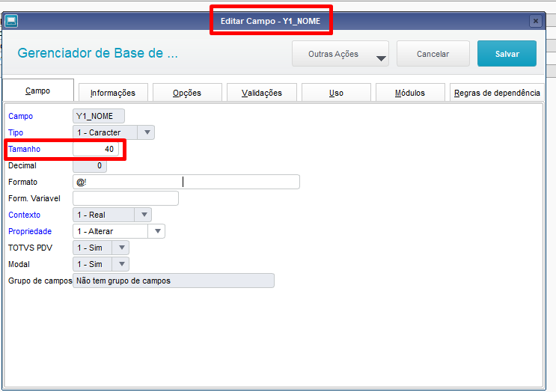Viewport: 556px width, 392px height.
Task: Click the Modal label
Action: 19,264
